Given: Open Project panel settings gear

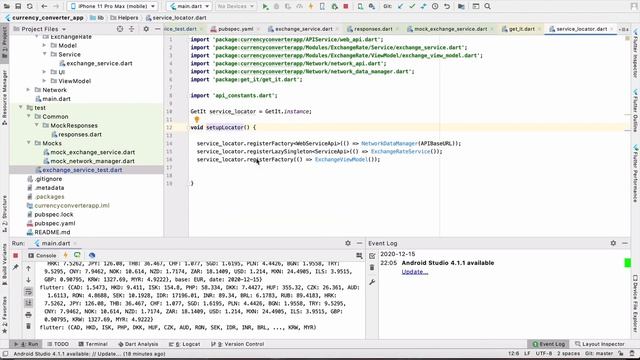Looking at the screenshot, I should [146, 29].
